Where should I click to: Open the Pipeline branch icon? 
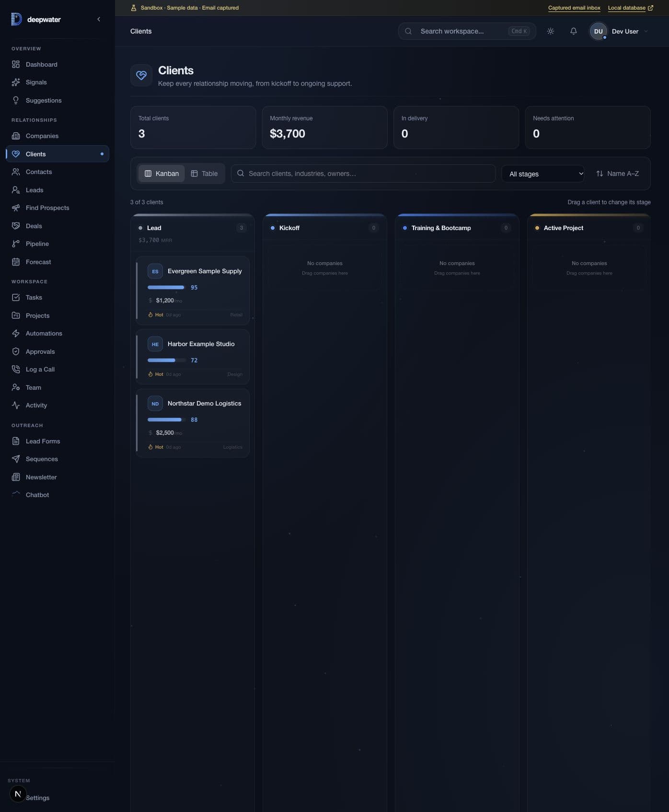pyautogui.click(x=16, y=244)
